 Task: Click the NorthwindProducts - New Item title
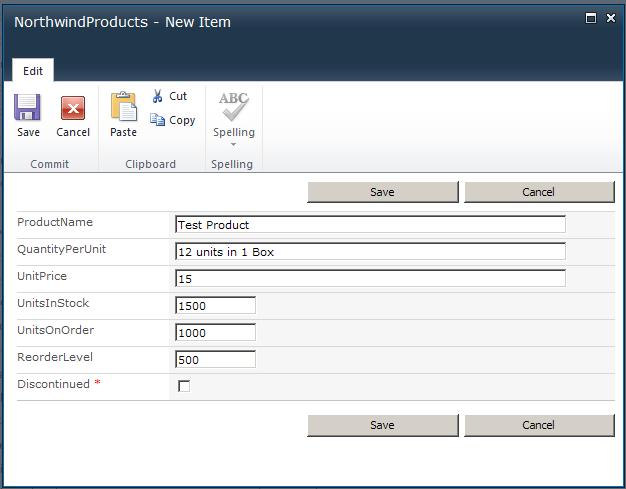(123, 22)
